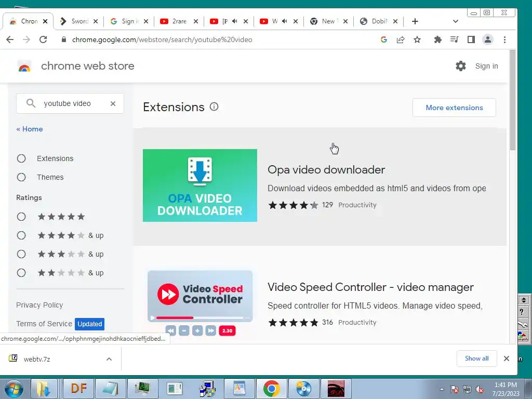Switch to the New Tab tab

click(x=324, y=21)
